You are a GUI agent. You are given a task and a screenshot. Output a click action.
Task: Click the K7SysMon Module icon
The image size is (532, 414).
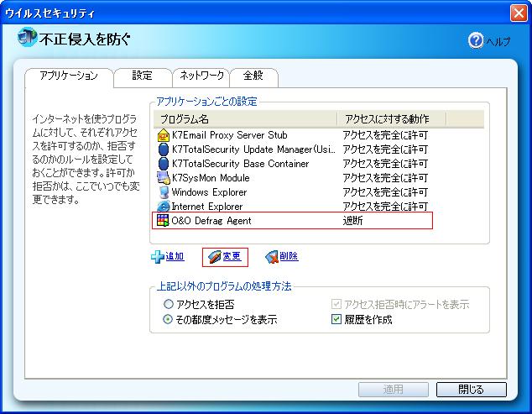point(163,178)
